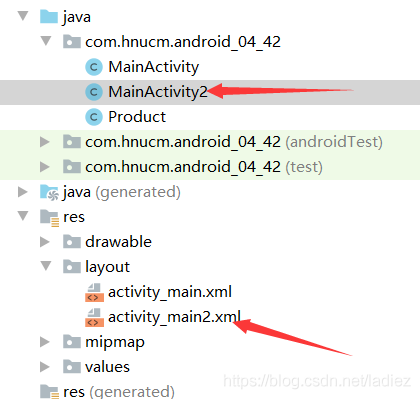This screenshot has height=399, width=420.
Task: Click the drawable folder icon
Action: click(72, 242)
